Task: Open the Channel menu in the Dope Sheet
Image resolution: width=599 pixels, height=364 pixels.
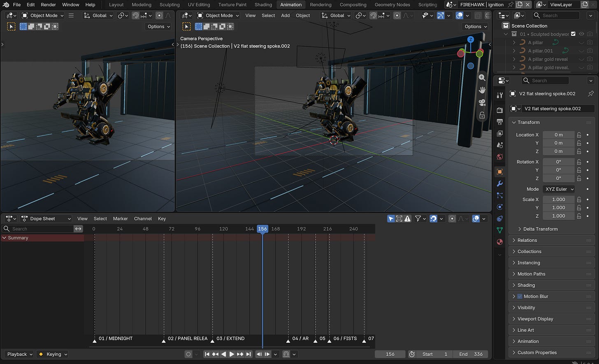Action: pos(143,219)
